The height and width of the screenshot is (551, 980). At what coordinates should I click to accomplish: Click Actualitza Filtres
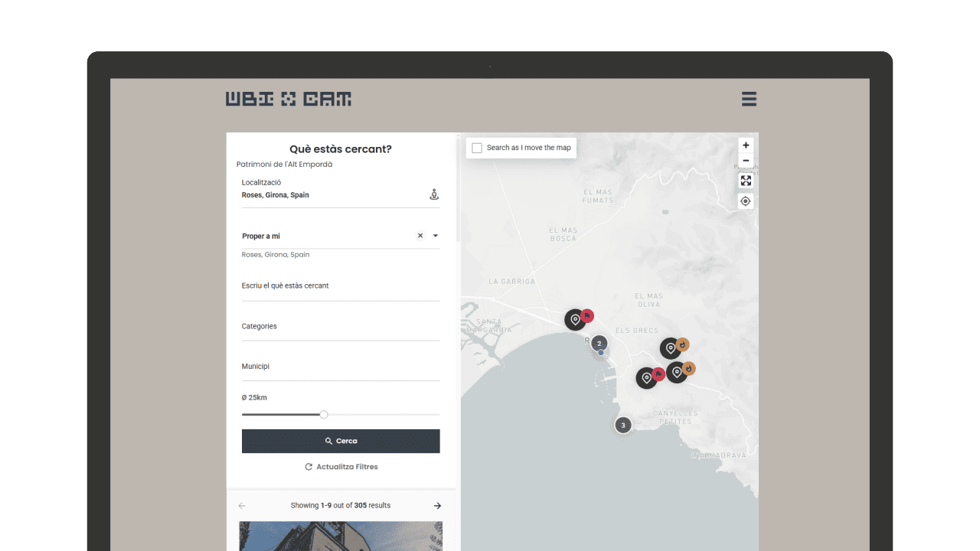point(341,467)
